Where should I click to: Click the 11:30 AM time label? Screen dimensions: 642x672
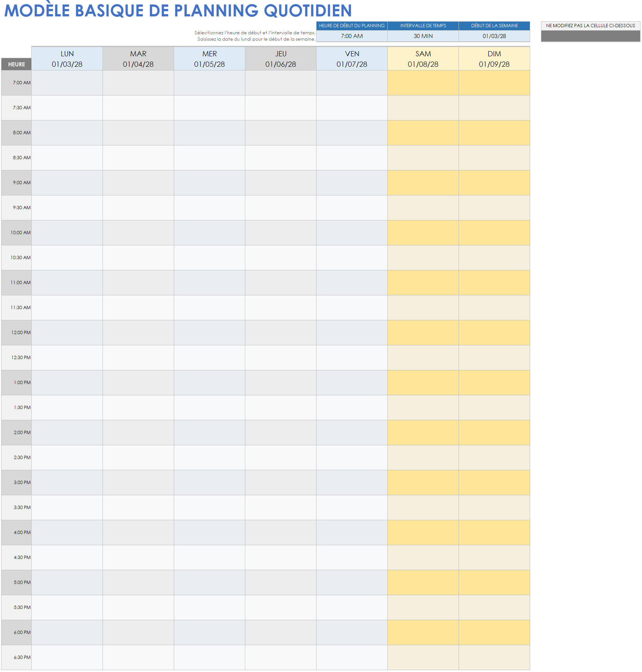16,308
